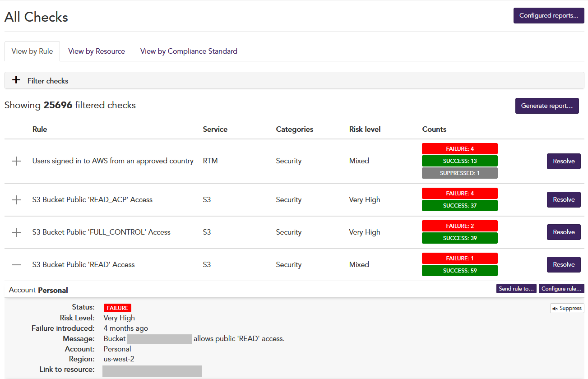Click the redacted Link to resource
Image resolution: width=588 pixels, height=379 pixels.
click(152, 371)
